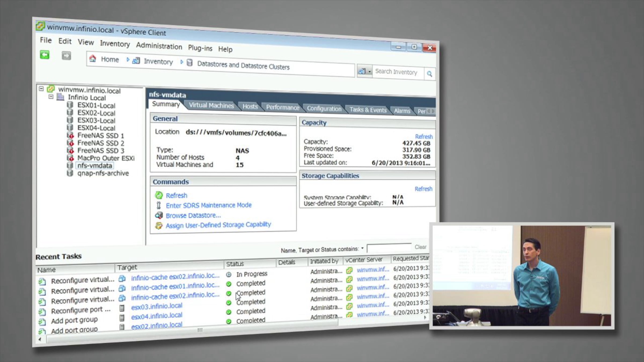Click the datastore icon beside qnap-nfs-archive
Screen dimensions: 644x362
[70, 173]
